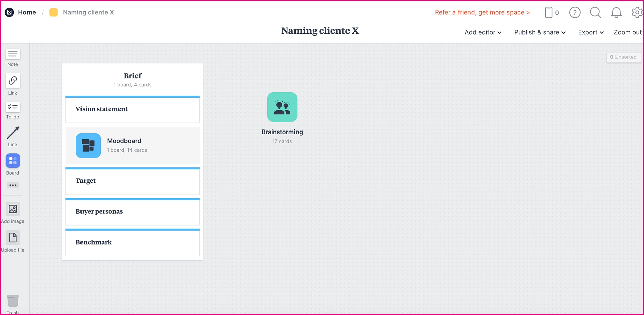Open the Trash bin
The height and width of the screenshot is (315, 644).
[x=13, y=301]
